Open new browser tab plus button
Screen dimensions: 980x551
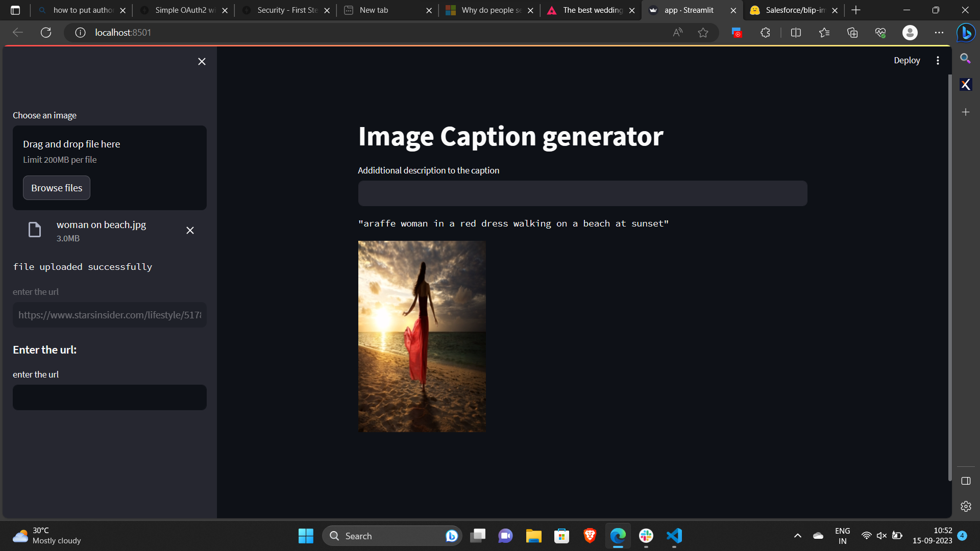(856, 10)
